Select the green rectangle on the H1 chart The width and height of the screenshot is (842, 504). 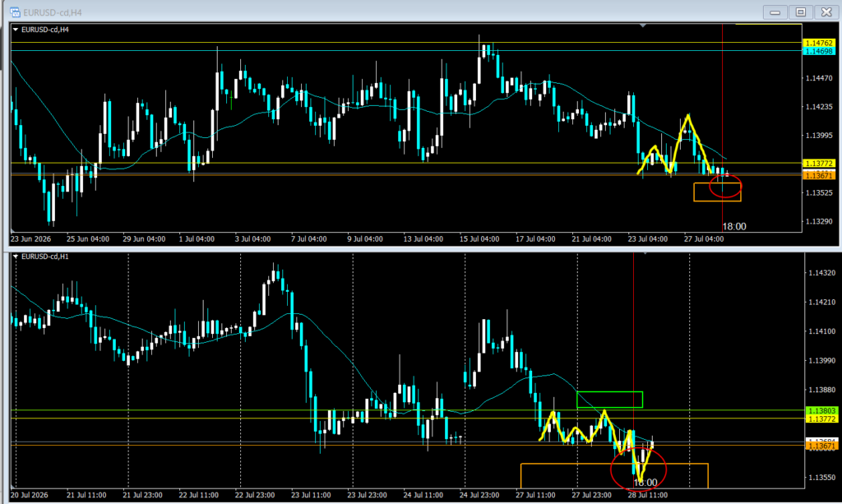pos(609,400)
